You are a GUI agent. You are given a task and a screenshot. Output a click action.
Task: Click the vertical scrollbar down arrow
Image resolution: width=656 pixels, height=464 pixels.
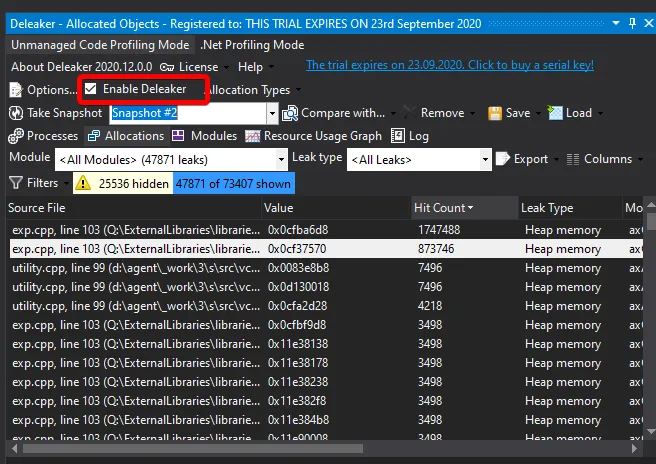[x=651, y=431]
